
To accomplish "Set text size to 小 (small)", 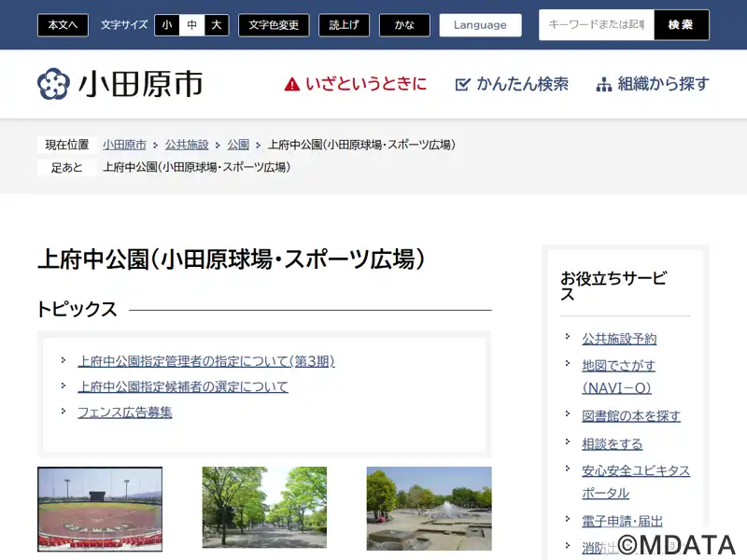I will point(166,25).
